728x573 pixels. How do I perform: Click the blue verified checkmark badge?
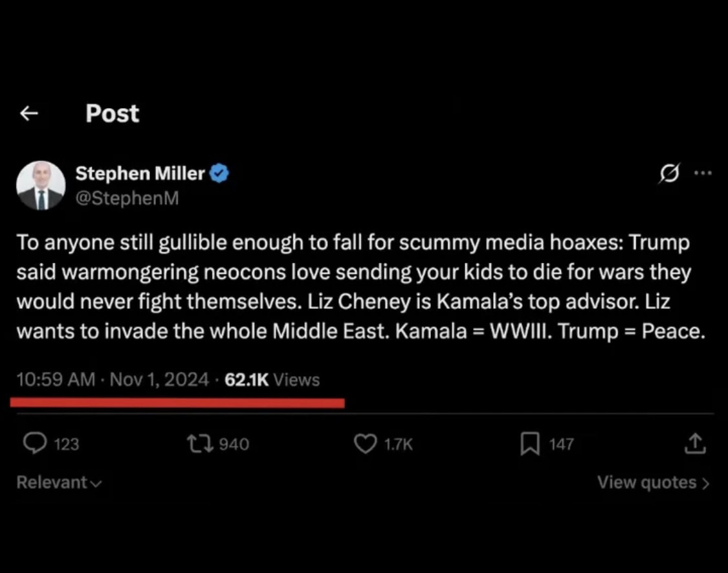[220, 174]
